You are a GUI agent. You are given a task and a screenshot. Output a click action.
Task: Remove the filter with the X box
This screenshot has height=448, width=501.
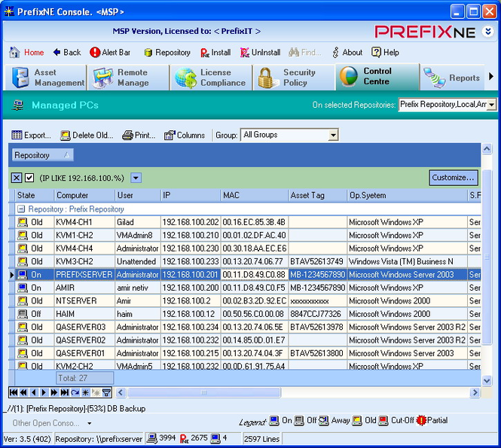point(17,178)
